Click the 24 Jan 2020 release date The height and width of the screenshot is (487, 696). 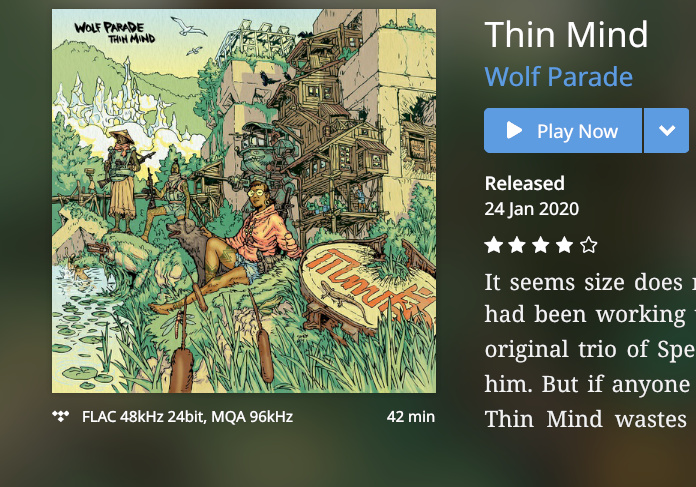tap(532, 209)
